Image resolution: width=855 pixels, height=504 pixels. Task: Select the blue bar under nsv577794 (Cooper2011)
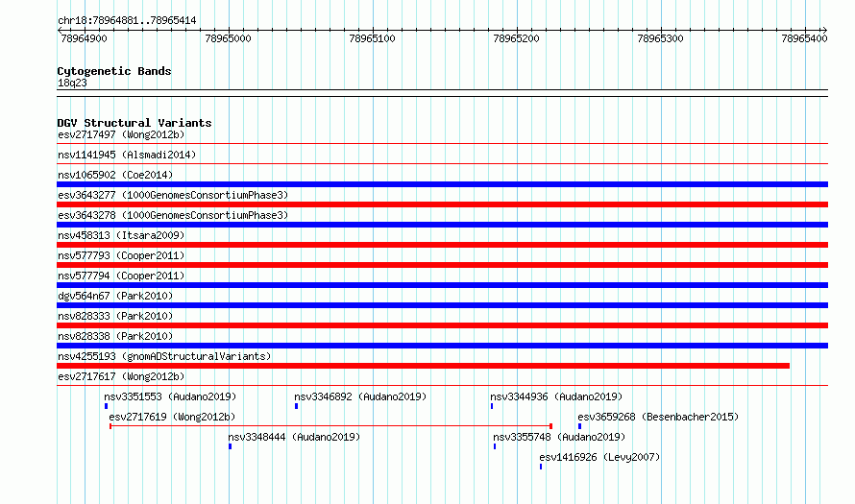click(x=442, y=285)
